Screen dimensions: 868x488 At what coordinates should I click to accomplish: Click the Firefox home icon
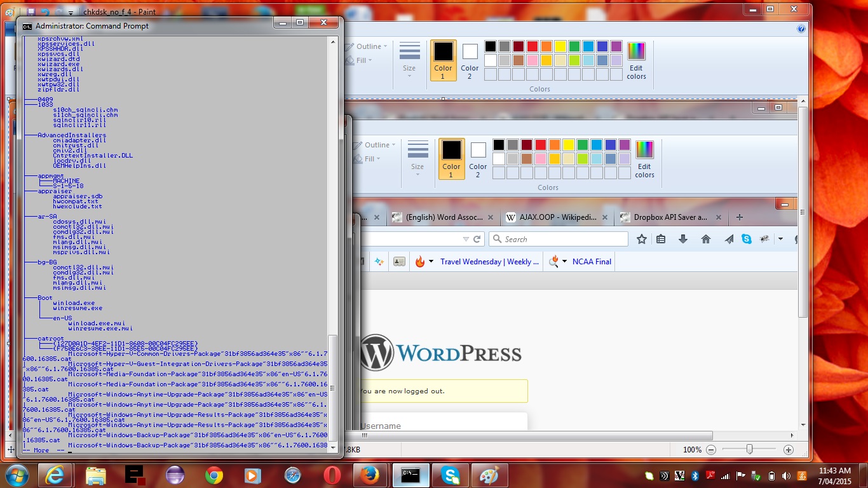(705, 239)
